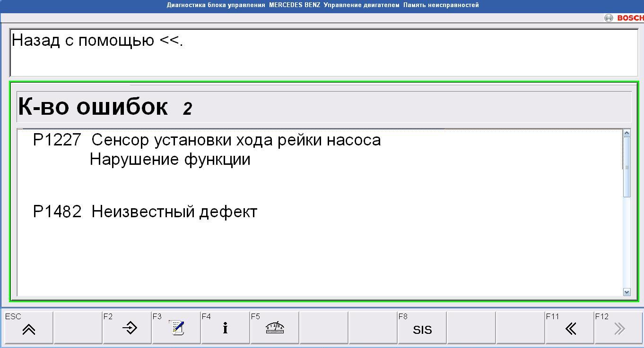Open the F3 protocol notepad icon

coord(176,328)
